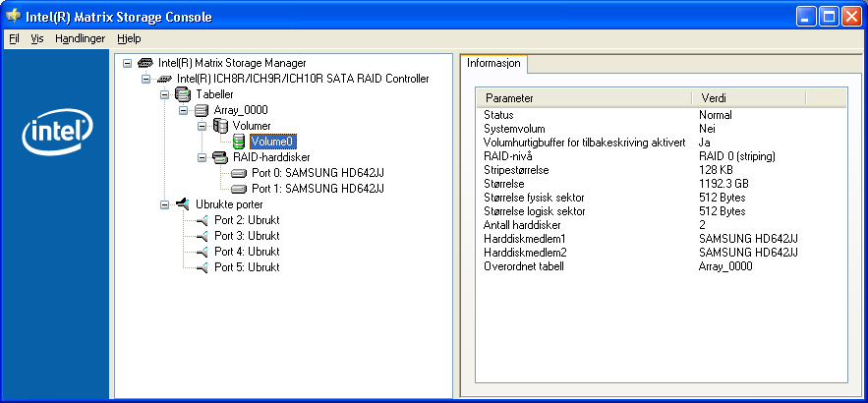This screenshot has height=403, width=868.
Task: Click the Stripestørrelse parameter row
Action: point(661,170)
